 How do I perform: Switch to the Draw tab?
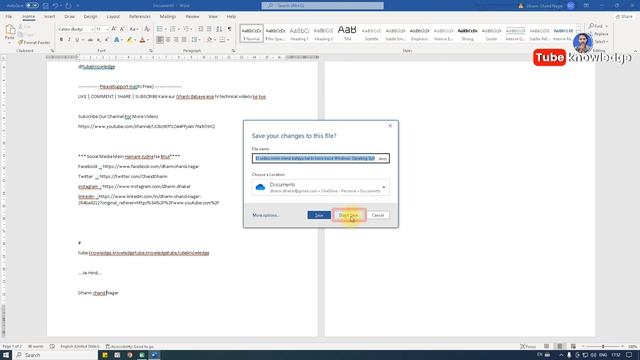point(69,16)
